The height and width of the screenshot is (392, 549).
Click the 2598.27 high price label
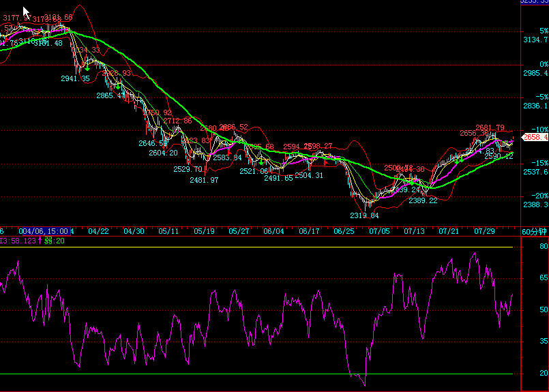(318, 146)
